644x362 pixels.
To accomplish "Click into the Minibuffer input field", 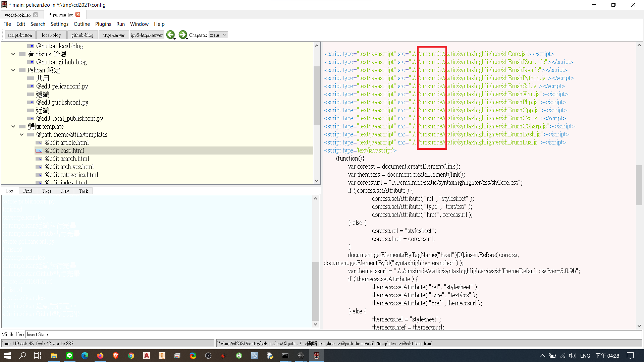I will pos(333,335).
